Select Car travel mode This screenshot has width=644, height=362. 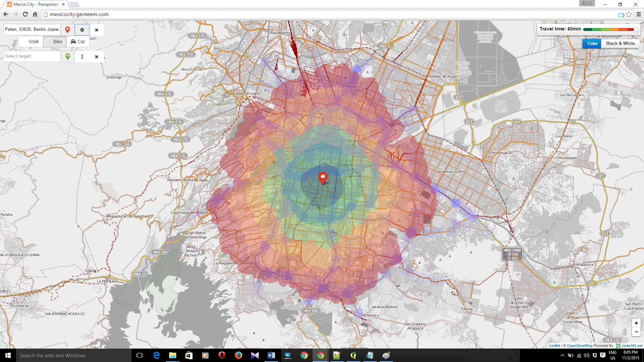click(78, 42)
